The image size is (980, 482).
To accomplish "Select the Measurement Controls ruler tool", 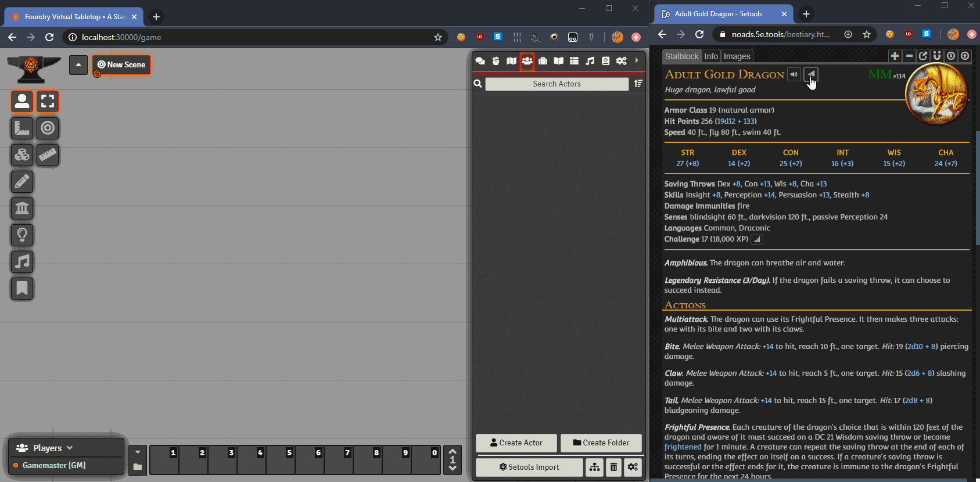I will [22, 128].
